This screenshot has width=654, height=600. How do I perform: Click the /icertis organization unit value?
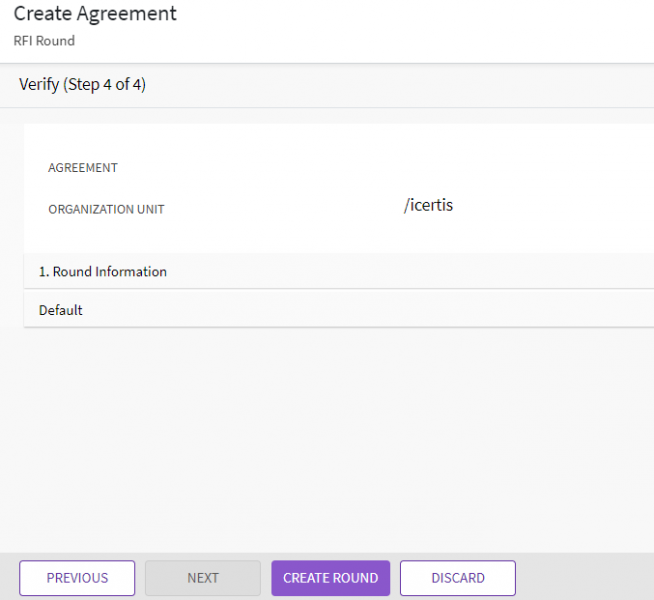(429, 206)
